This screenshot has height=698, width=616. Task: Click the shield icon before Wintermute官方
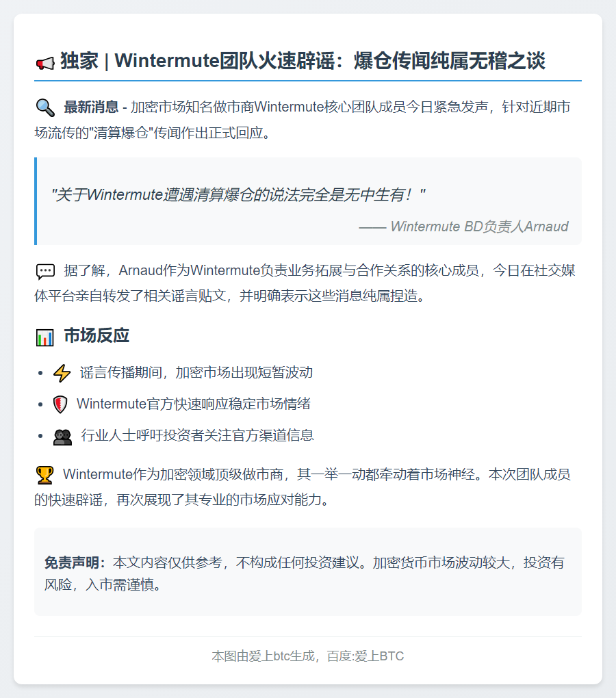60,404
